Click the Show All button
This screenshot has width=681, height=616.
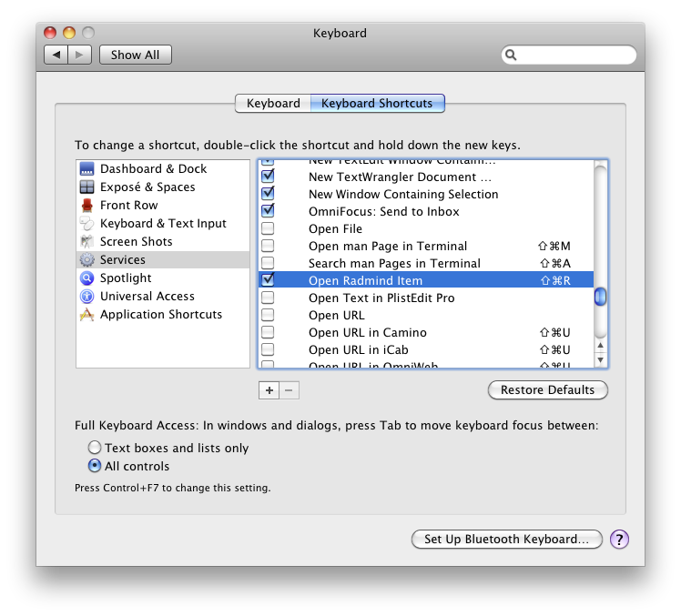pyautogui.click(x=135, y=55)
